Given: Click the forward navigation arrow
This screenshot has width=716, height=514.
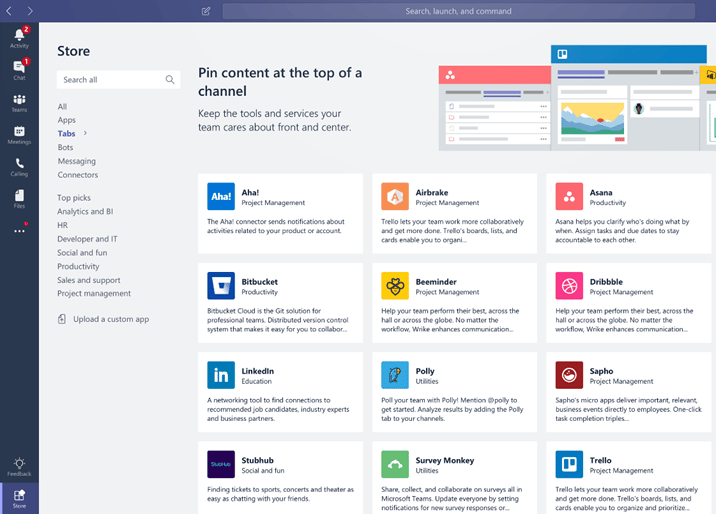Looking at the screenshot, I should click(x=30, y=11).
